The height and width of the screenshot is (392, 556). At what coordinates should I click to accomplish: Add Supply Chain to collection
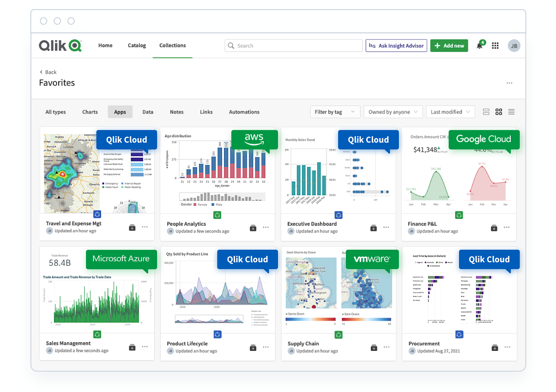(x=374, y=347)
